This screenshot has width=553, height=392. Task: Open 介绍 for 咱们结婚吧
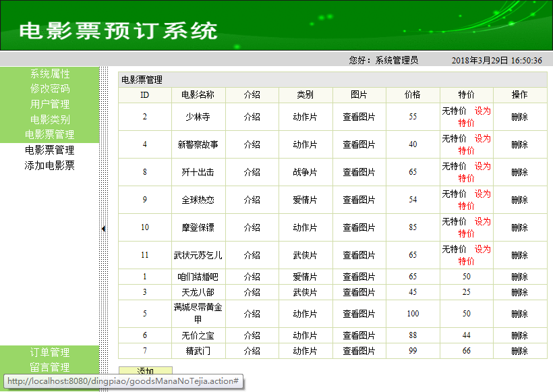(252, 277)
